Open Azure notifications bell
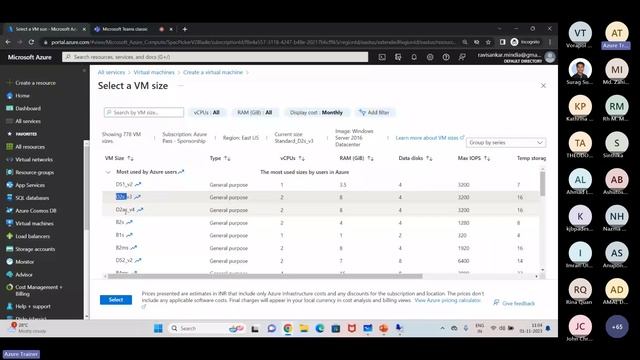 pyautogui.click(x=414, y=57)
